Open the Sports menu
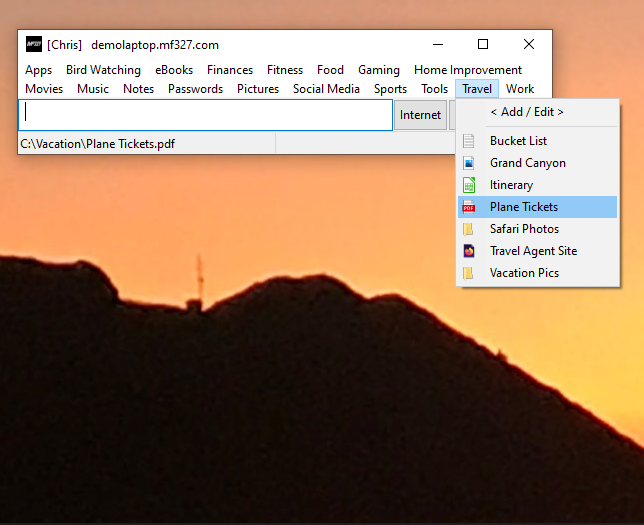This screenshot has width=644, height=525. [391, 89]
